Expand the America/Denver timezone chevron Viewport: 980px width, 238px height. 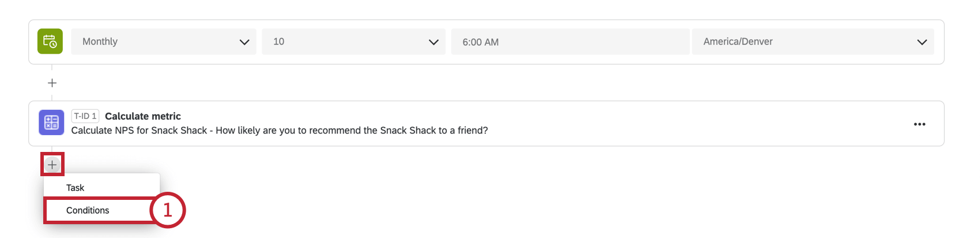pos(922,42)
